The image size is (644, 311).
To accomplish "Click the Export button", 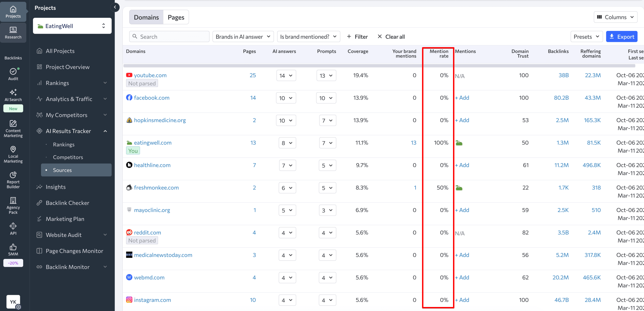I will 621,36.
